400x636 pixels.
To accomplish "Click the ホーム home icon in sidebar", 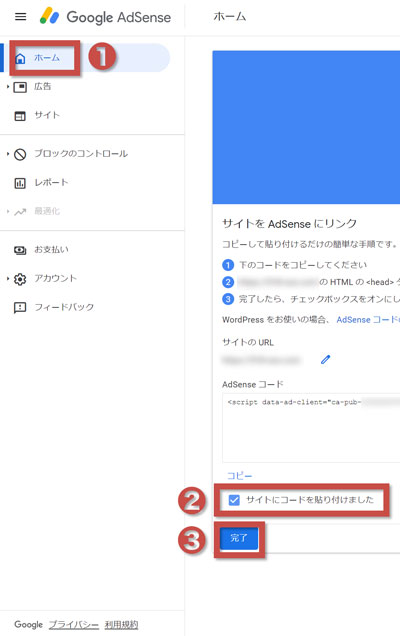I will coord(20,58).
